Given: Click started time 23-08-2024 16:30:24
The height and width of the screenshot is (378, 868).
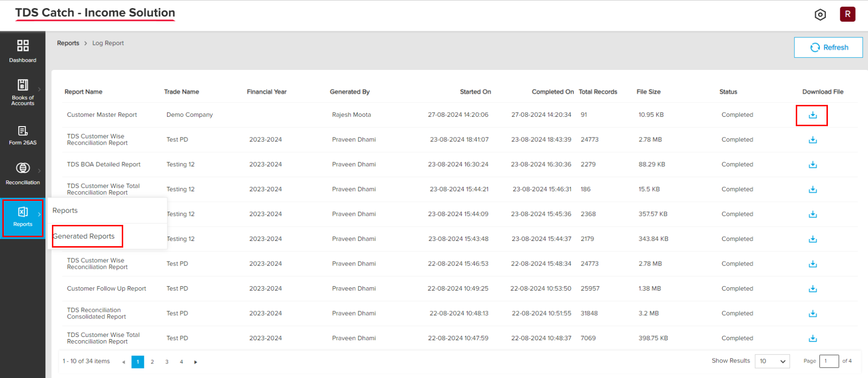Looking at the screenshot, I should coord(458,164).
